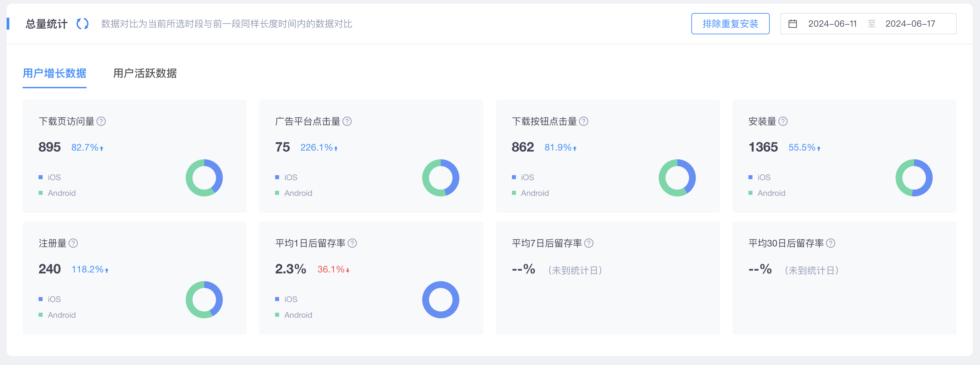Click the 862 download button clicks value
980x365 pixels.
click(523, 147)
